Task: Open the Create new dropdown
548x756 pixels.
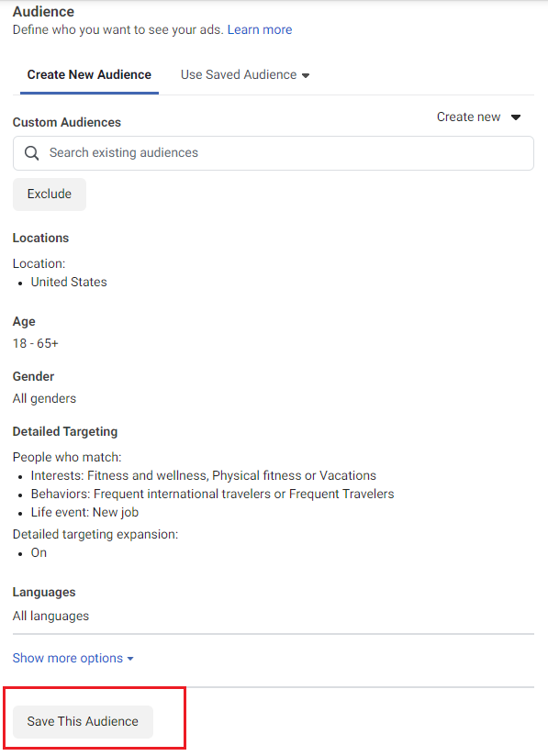Action: [x=478, y=117]
